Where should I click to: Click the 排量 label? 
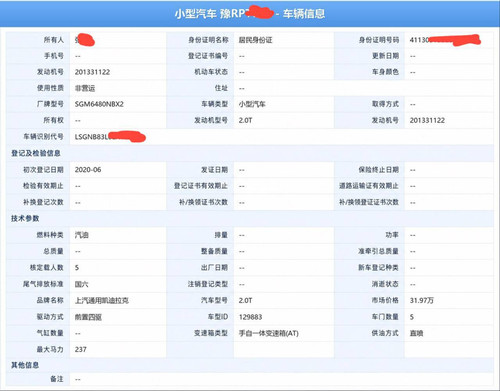pos(221,235)
